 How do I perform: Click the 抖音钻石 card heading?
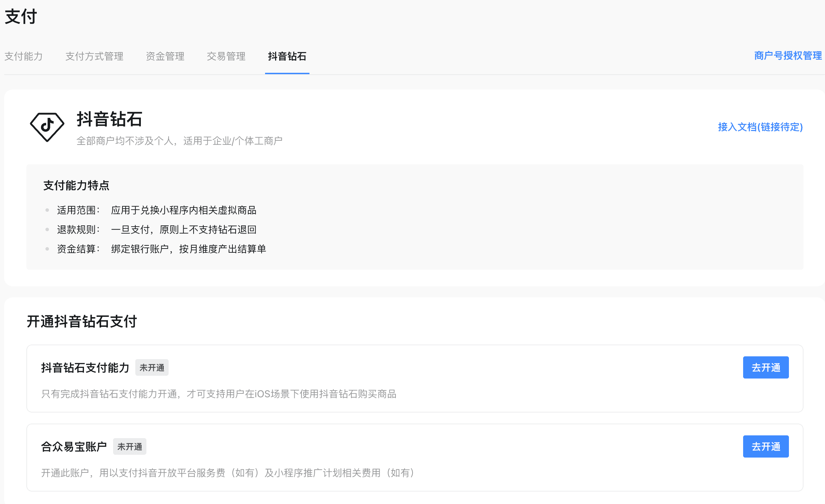click(109, 119)
